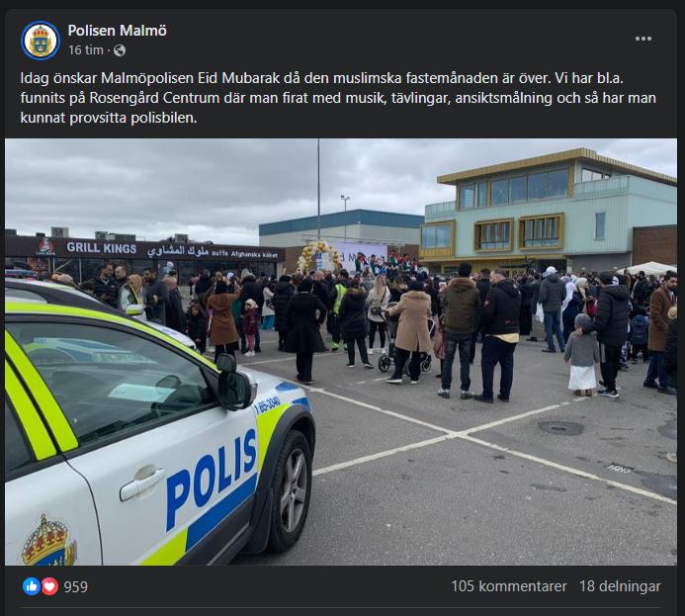Click the globe public-audience icon
This screenshot has width=685, height=616.
(x=120, y=50)
